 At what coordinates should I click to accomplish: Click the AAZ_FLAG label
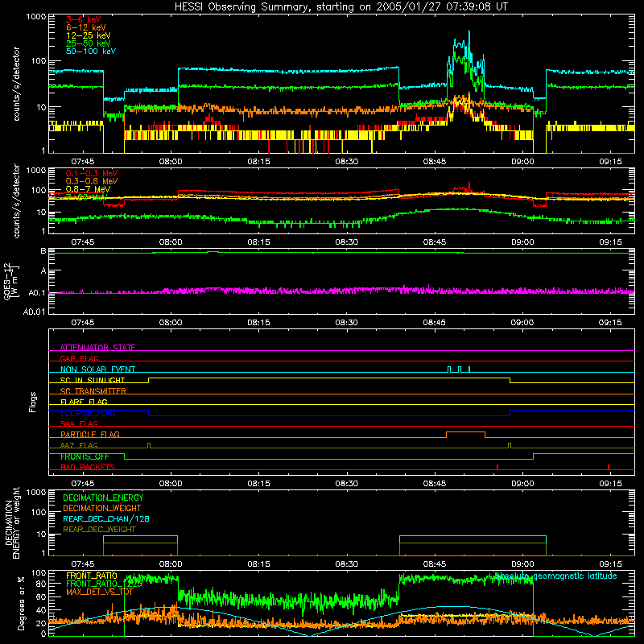pos(79,445)
